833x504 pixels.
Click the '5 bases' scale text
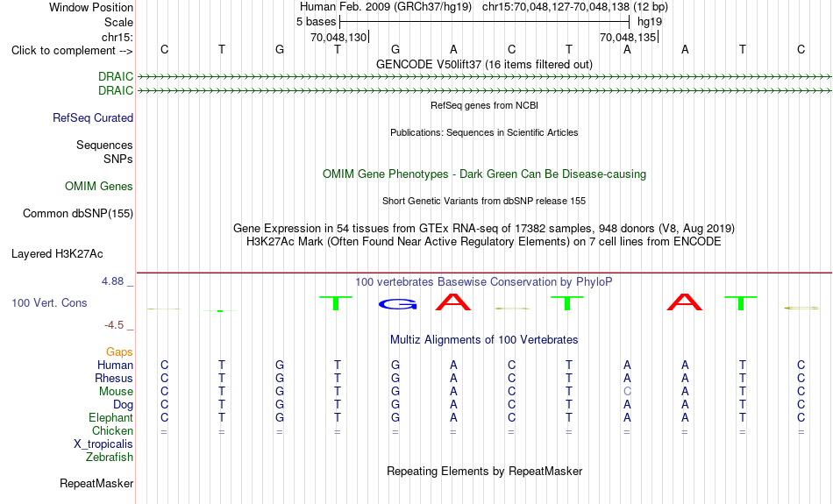(316, 22)
